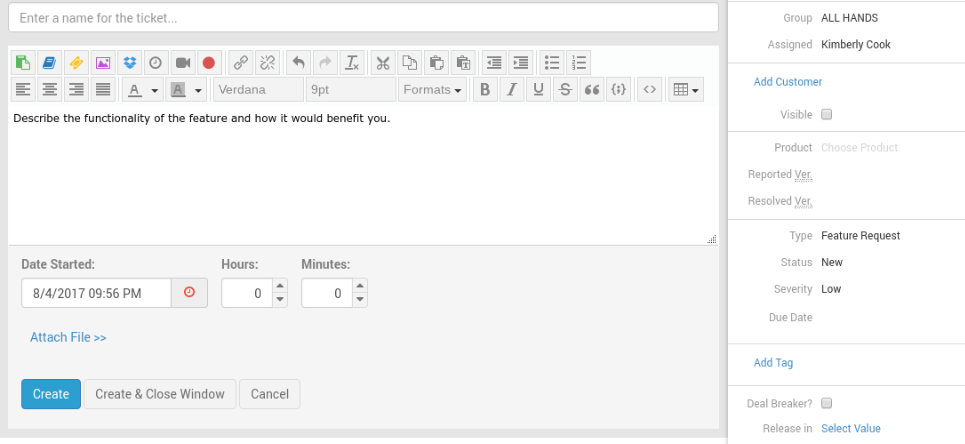Click the Date Started input field
Image resolution: width=965 pixels, height=444 pixels.
[96, 293]
